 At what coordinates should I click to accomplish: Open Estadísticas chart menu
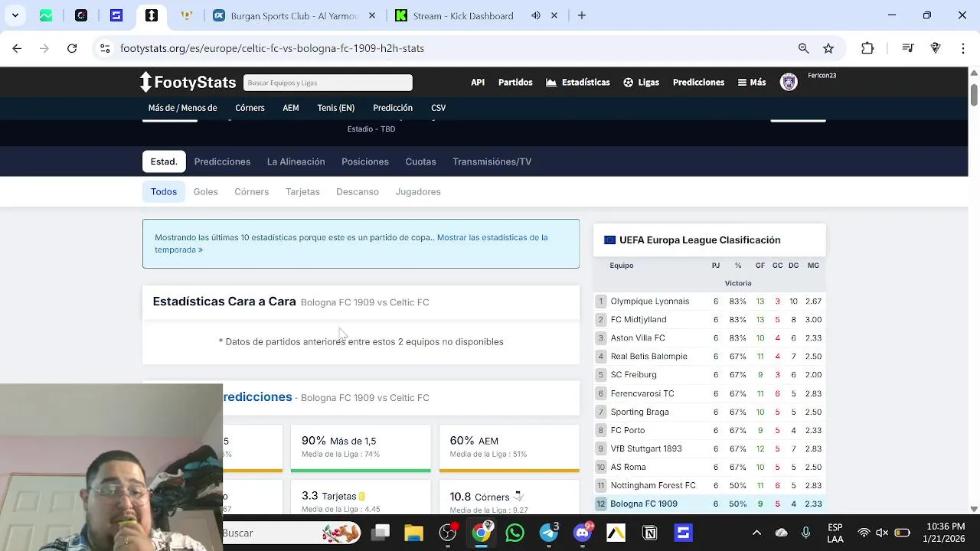click(x=578, y=82)
